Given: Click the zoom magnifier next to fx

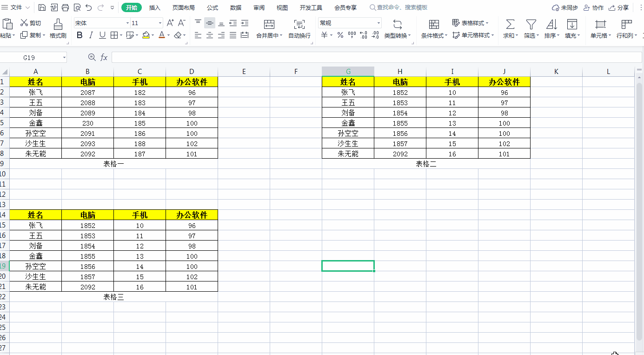Looking at the screenshot, I should click(x=92, y=57).
